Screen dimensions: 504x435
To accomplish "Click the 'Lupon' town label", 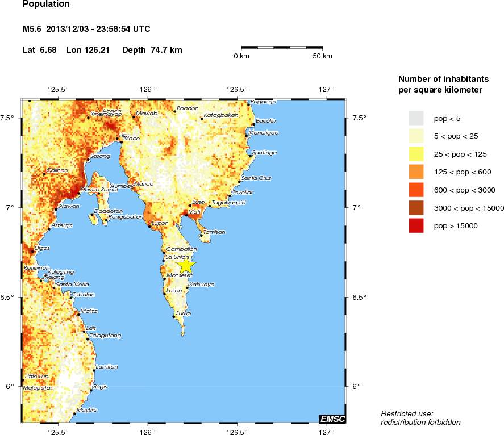I will click(x=160, y=223).
